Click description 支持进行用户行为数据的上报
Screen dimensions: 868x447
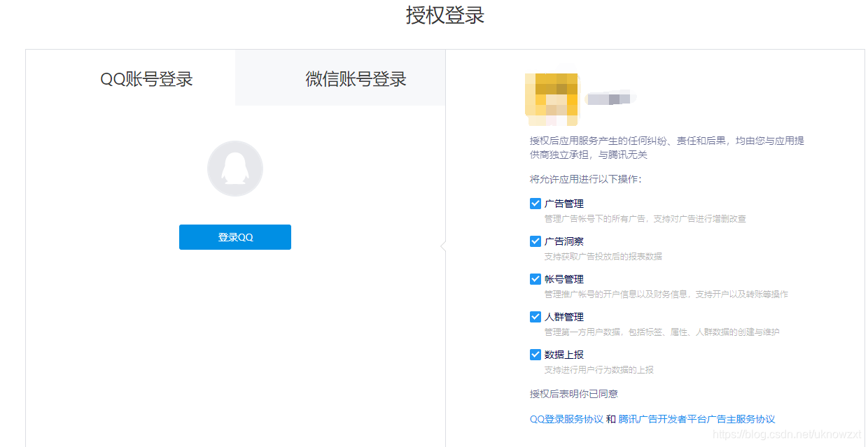click(599, 370)
